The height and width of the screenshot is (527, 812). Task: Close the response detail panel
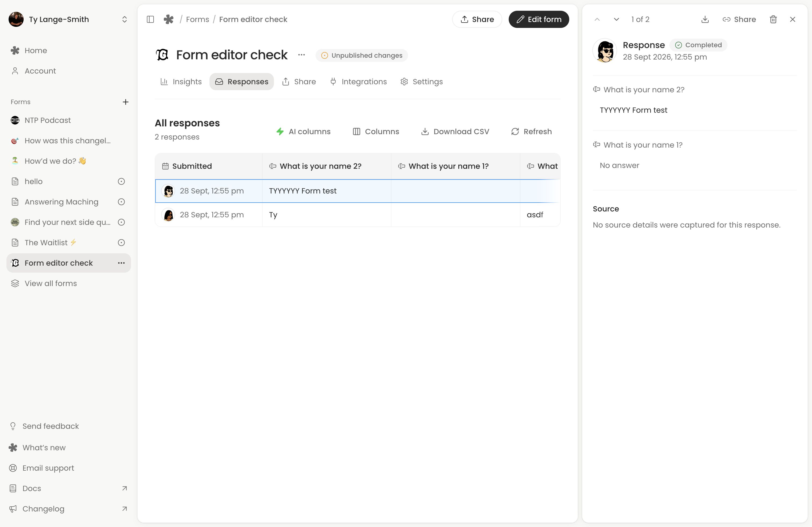793,19
